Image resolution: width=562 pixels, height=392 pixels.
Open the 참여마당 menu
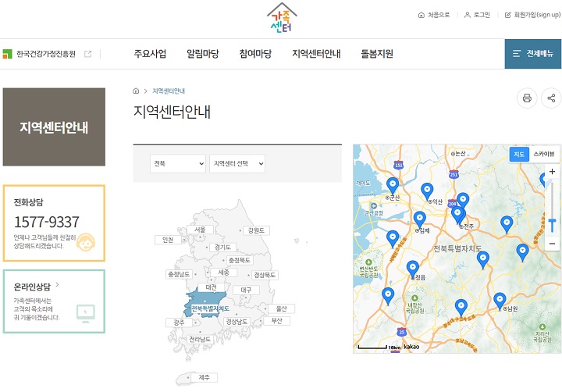coord(255,54)
